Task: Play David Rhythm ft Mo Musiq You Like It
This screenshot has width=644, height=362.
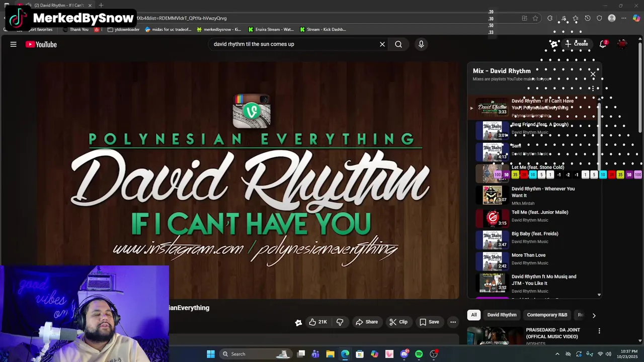Action: (x=544, y=280)
